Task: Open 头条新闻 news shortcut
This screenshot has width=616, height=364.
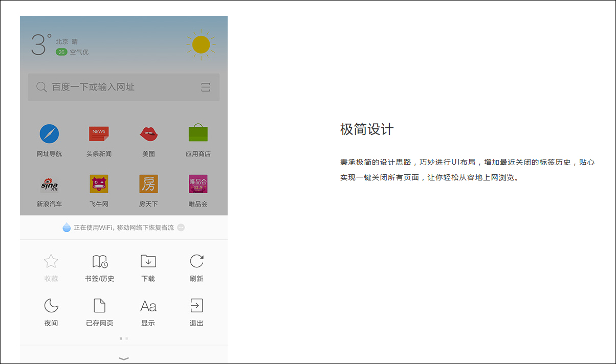Action: (99, 134)
